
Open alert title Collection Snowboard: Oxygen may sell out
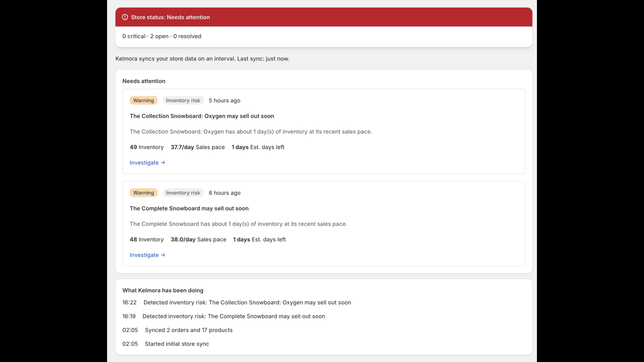[x=202, y=116]
